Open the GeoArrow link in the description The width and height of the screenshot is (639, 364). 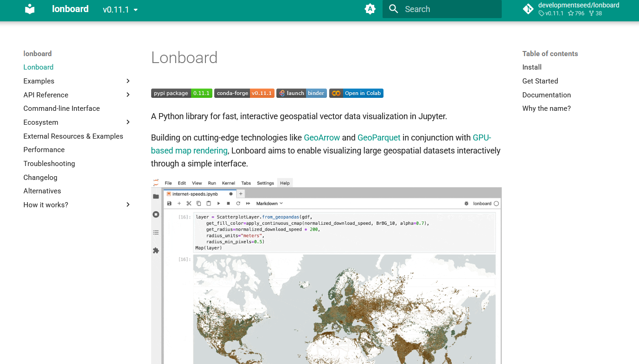(x=322, y=138)
